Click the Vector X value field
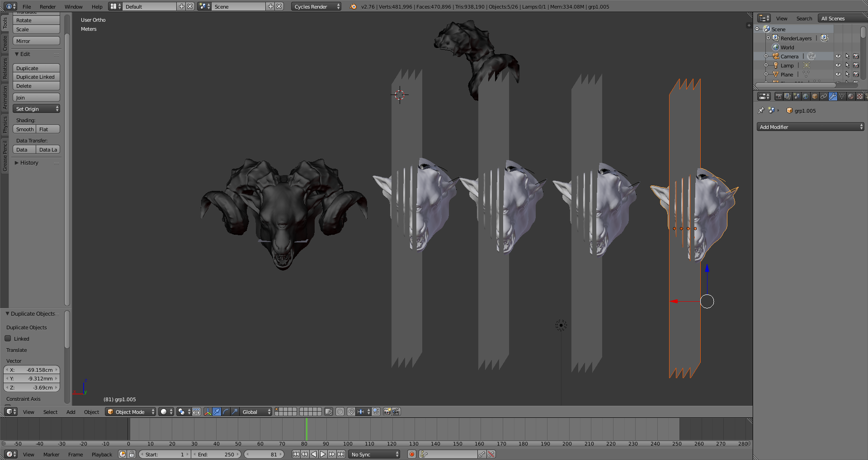 click(x=32, y=370)
